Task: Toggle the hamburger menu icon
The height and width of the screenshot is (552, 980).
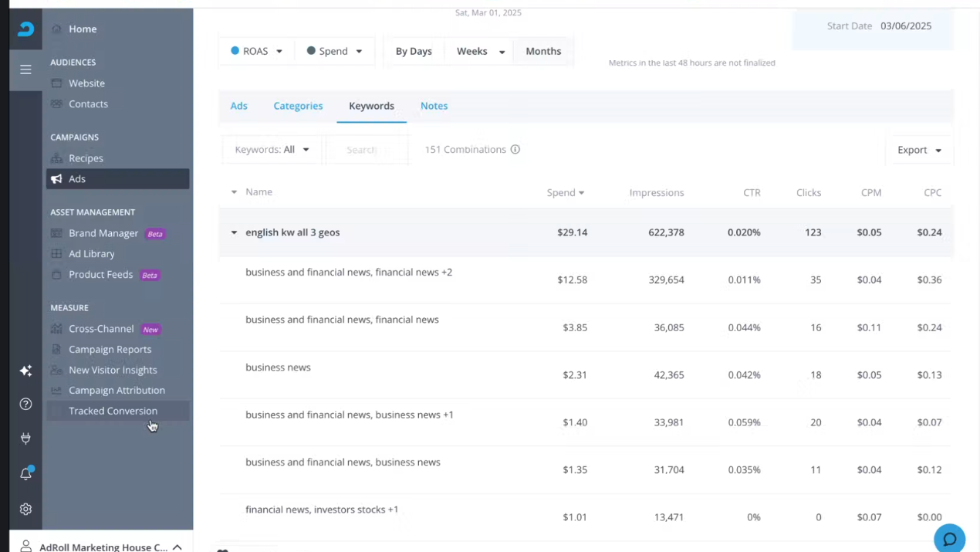Action: pyautogui.click(x=25, y=69)
